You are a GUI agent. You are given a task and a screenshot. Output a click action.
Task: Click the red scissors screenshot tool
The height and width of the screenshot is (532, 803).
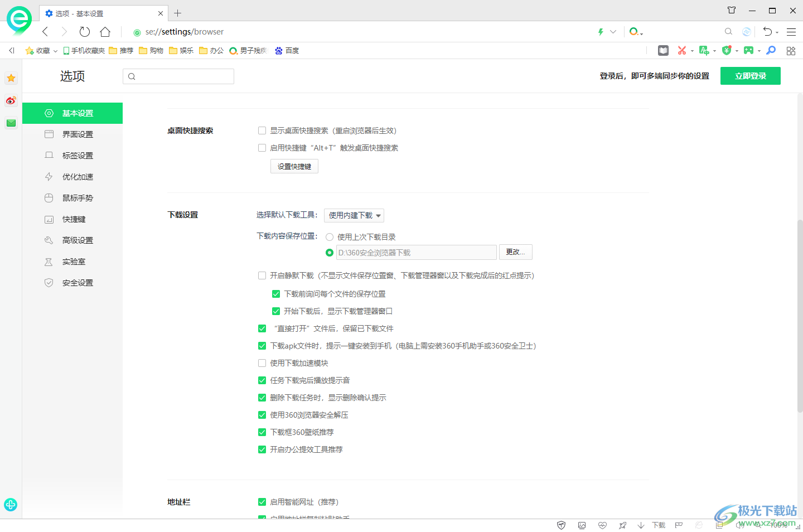[681, 50]
